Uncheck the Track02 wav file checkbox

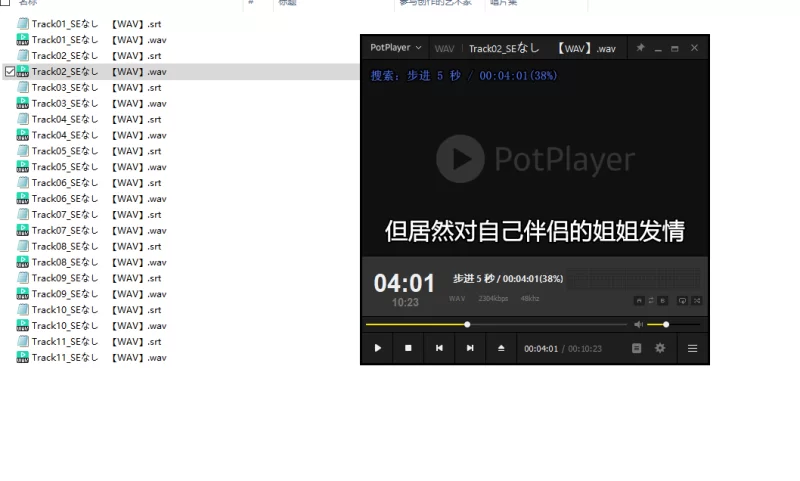[x=10, y=71]
